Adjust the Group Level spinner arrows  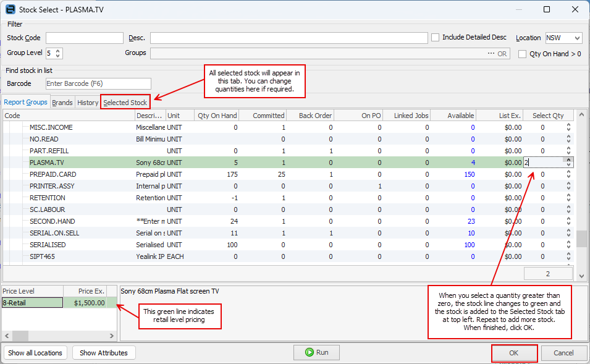pyautogui.click(x=58, y=53)
